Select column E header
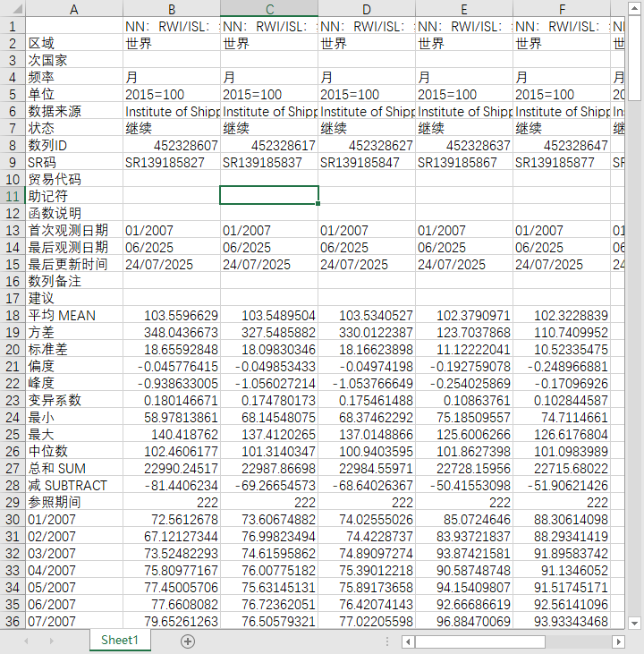 464,9
